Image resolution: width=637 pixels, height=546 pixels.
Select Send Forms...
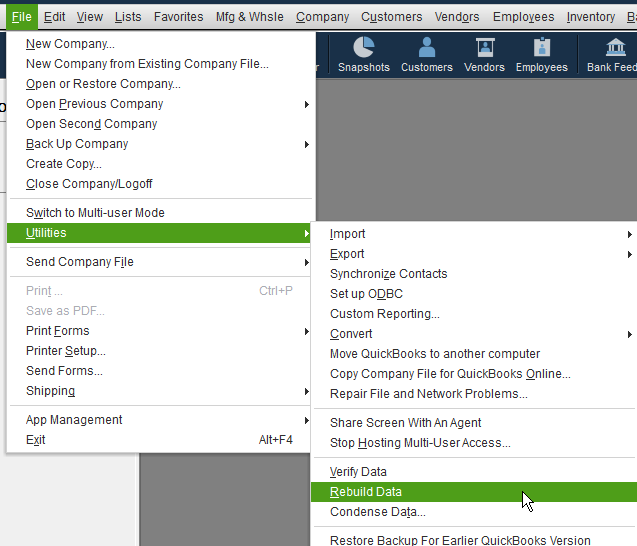coord(159,370)
